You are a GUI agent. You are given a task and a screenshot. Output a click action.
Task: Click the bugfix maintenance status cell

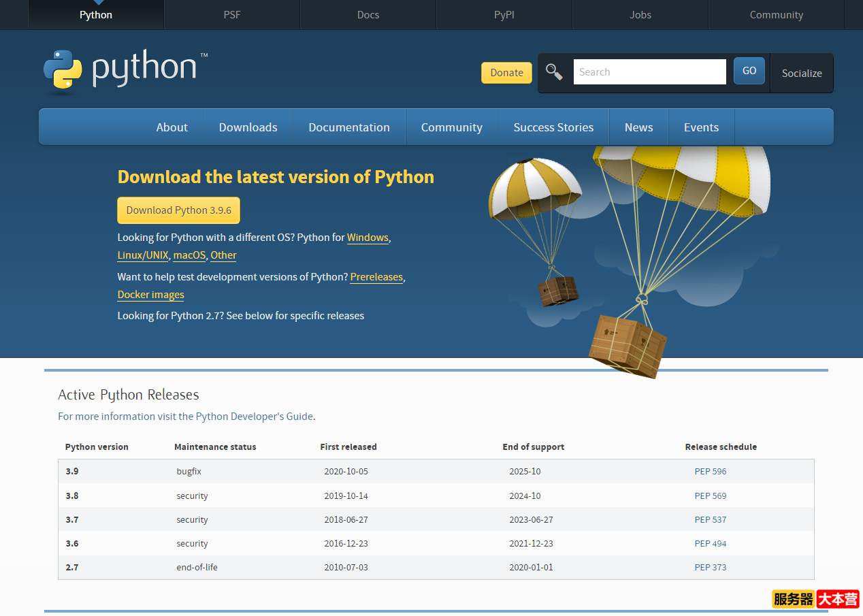(x=189, y=471)
